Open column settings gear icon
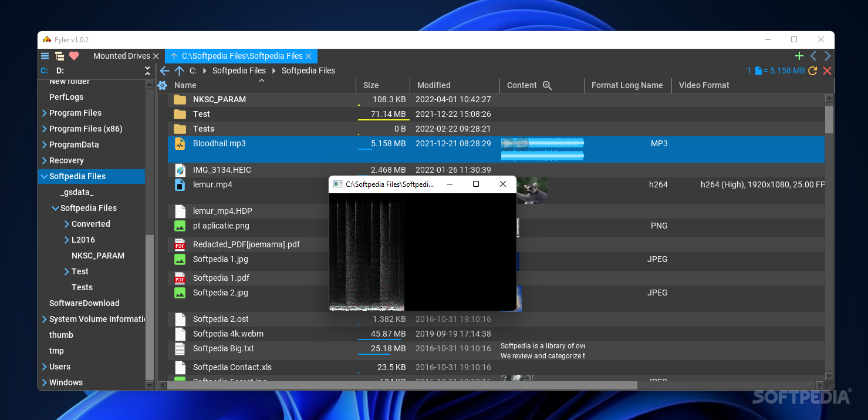 click(x=163, y=85)
